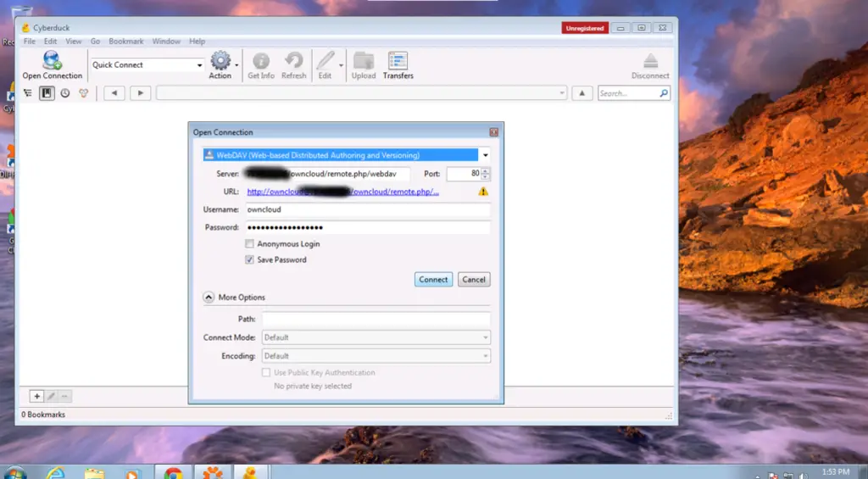Click into the Path field
Image resolution: width=868 pixels, height=479 pixels.
point(376,319)
